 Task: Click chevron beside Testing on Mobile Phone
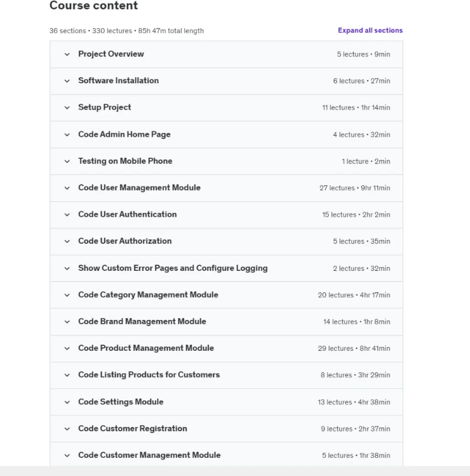[x=67, y=161]
